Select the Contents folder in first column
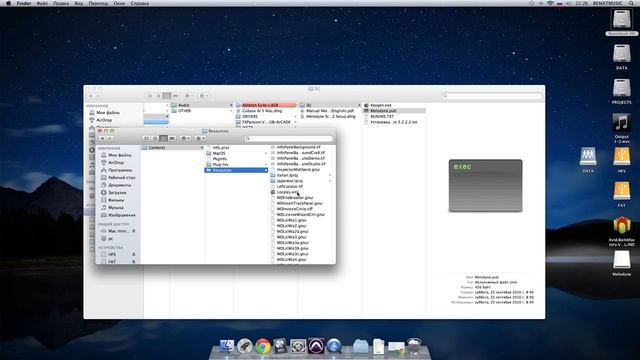 (x=172, y=148)
